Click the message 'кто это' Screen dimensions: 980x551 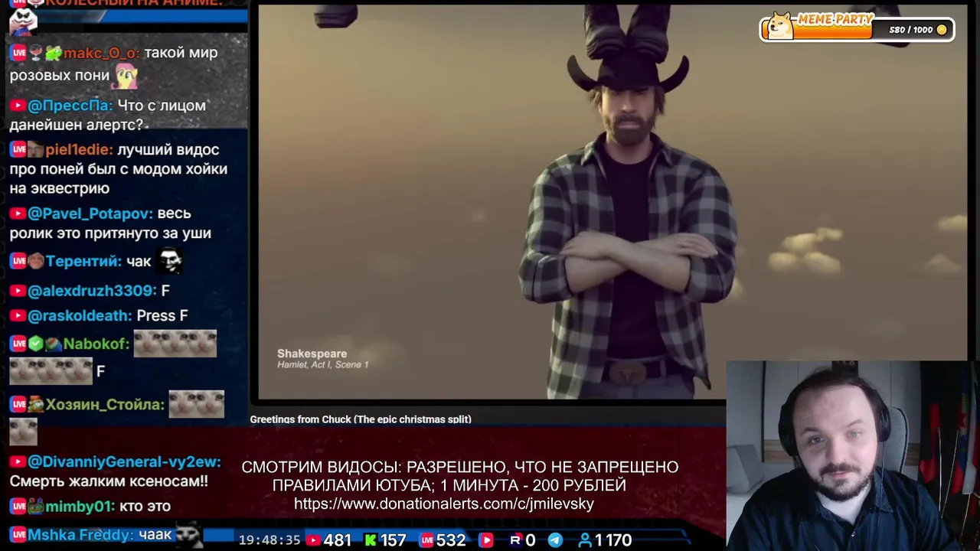click(x=145, y=506)
